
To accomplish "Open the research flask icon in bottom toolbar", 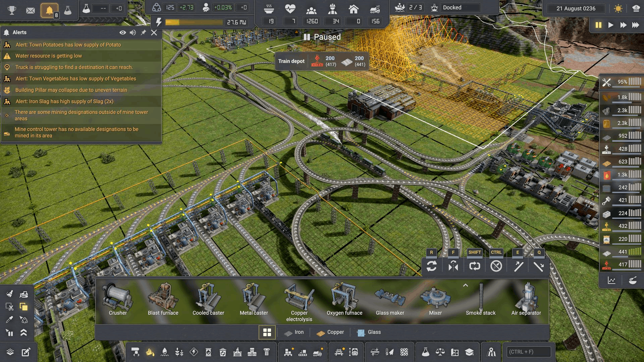I will (425, 352).
